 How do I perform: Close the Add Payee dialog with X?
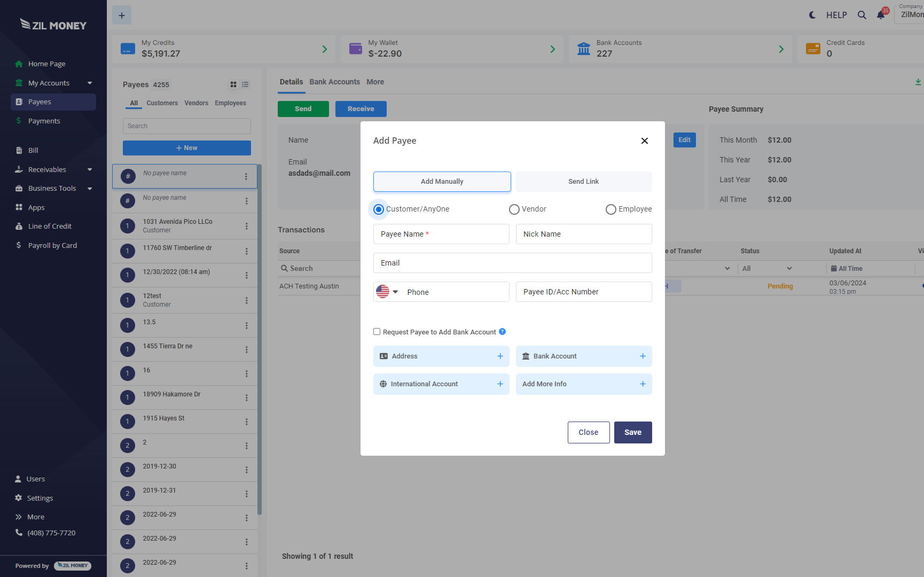coord(645,141)
